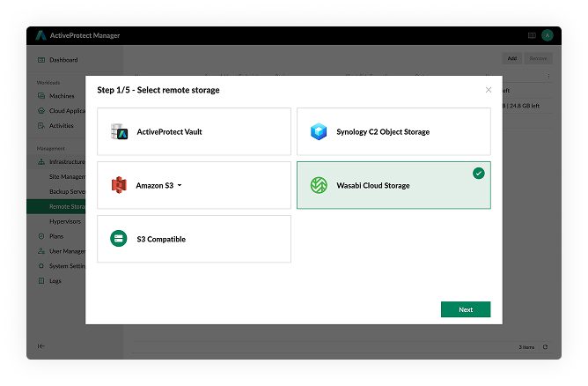
Task: Click the Next button
Action: pos(466,309)
